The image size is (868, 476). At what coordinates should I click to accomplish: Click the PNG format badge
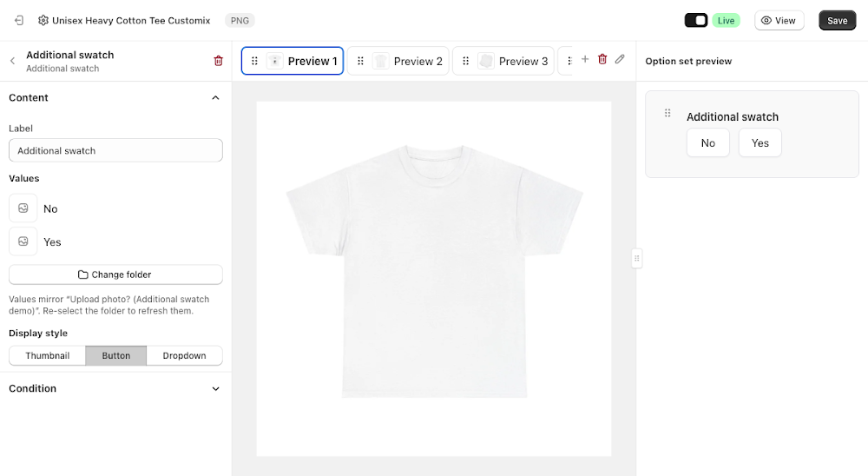coord(240,21)
